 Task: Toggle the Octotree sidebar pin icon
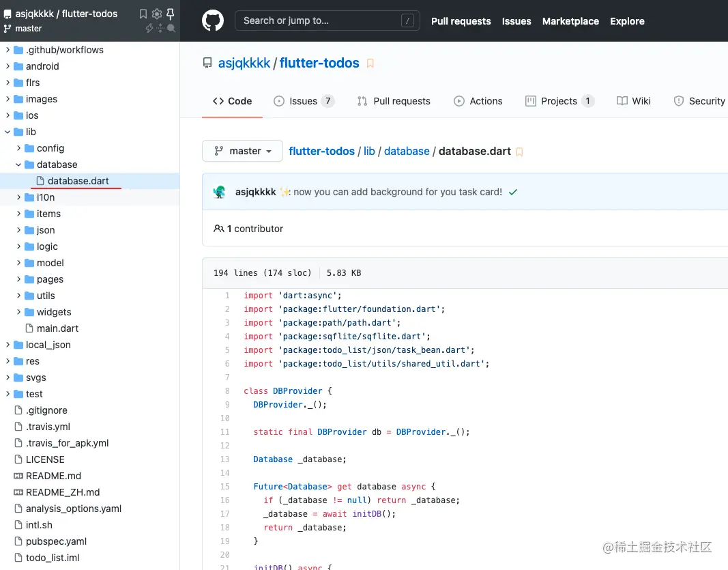tap(171, 14)
